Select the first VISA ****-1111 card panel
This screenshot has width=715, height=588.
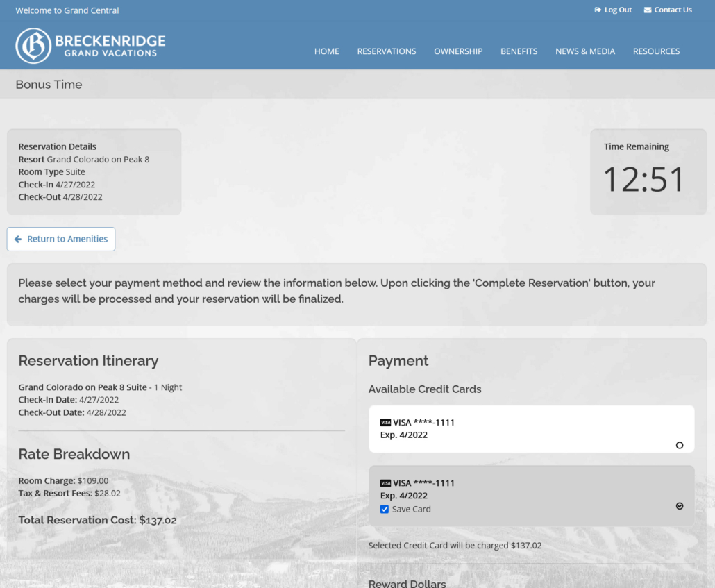click(531, 429)
